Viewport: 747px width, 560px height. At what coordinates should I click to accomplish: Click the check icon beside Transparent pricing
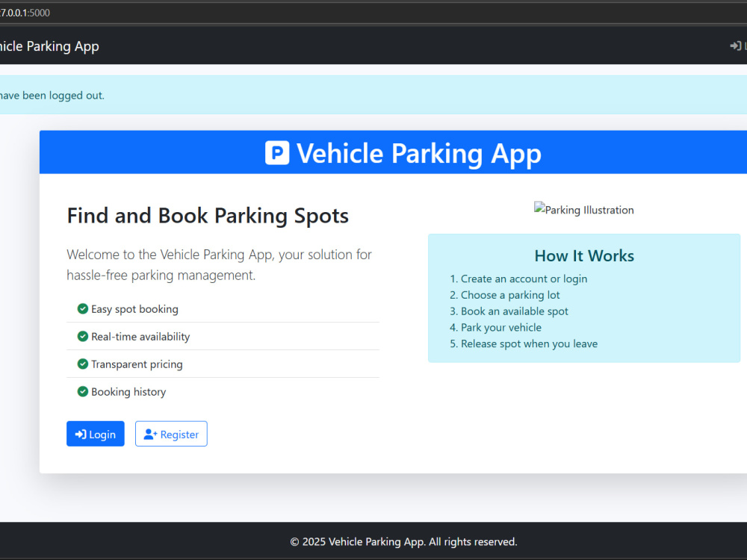82,364
